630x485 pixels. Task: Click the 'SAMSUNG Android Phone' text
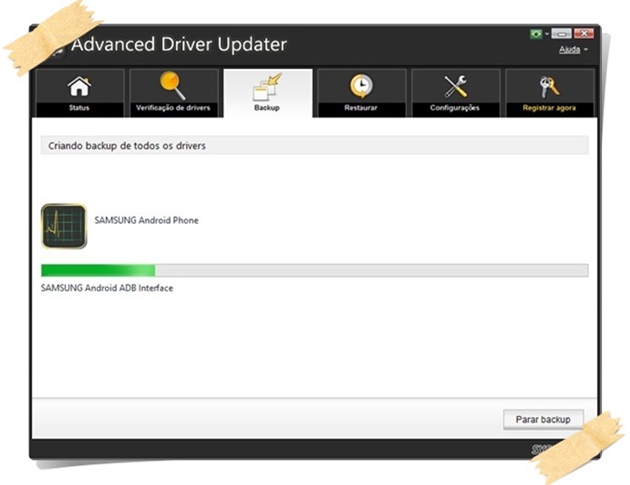click(x=146, y=220)
